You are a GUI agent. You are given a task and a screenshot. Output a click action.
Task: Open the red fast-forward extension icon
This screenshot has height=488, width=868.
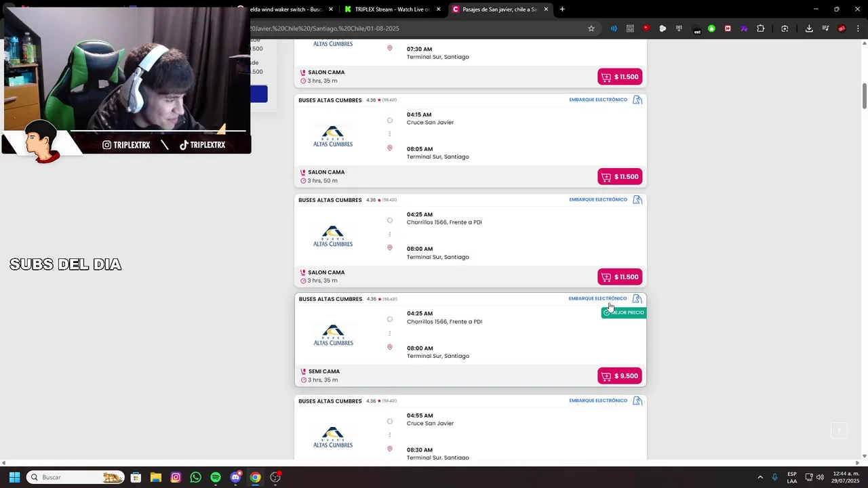coord(728,28)
